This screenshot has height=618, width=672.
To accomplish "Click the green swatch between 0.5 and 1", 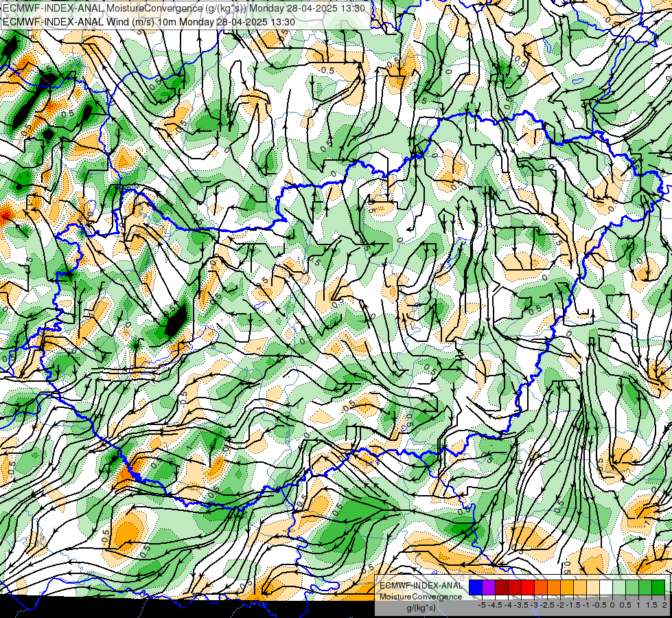I will point(632,587).
